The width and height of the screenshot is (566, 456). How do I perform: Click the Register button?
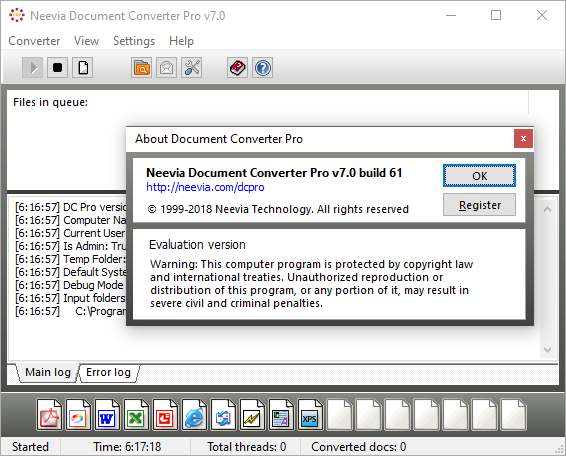479,205
